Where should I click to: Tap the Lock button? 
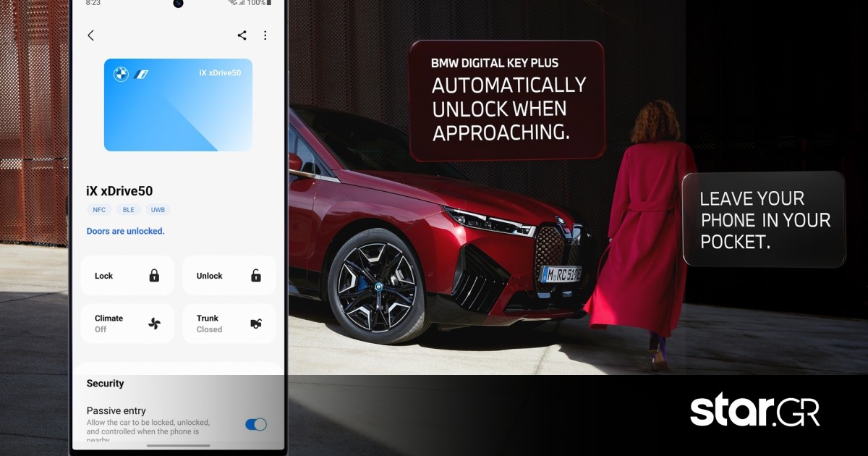click(x=127, y=276)
